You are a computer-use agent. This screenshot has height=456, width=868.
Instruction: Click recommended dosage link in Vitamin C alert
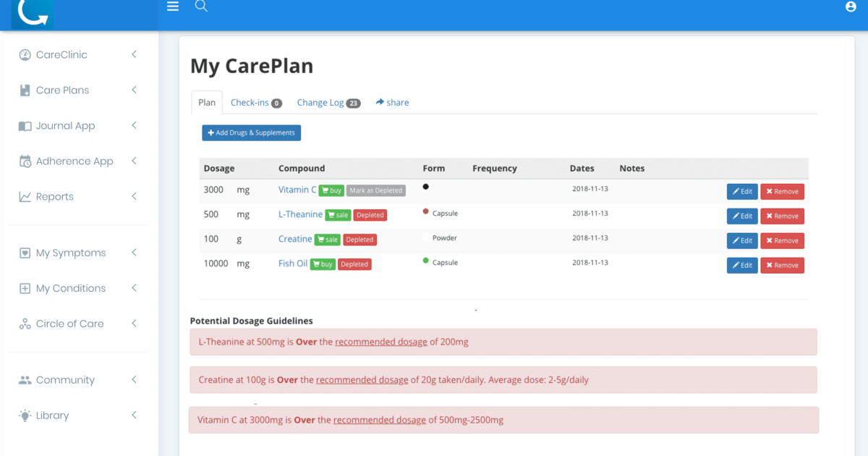[380, 420]
